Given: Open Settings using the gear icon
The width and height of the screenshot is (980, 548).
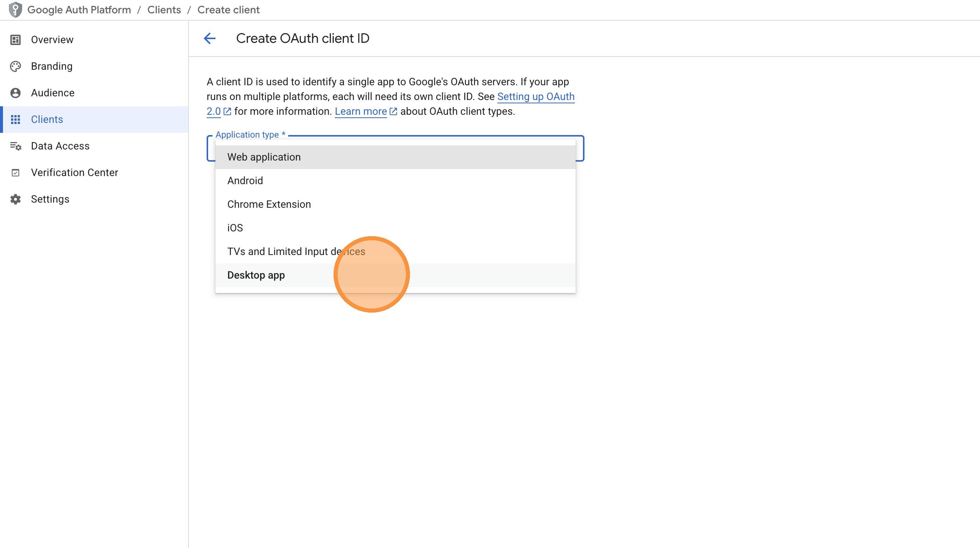Looking at the screenshot, I should 15,199.
